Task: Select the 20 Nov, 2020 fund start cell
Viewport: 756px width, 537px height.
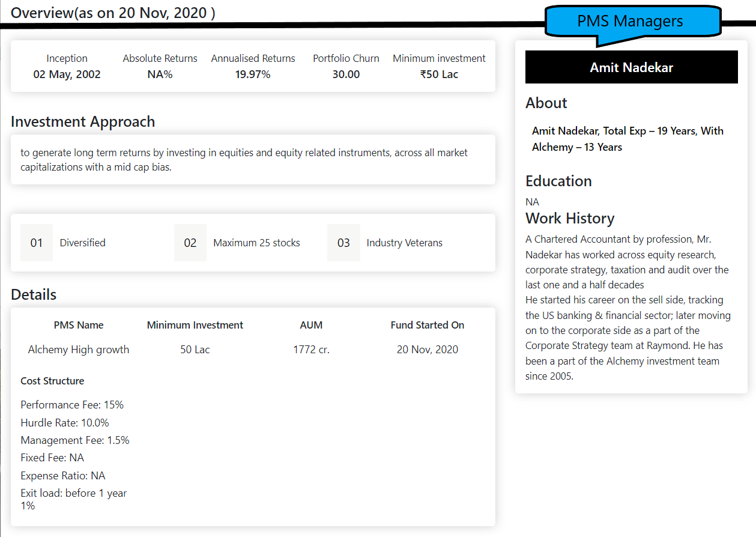Action: 428,350
